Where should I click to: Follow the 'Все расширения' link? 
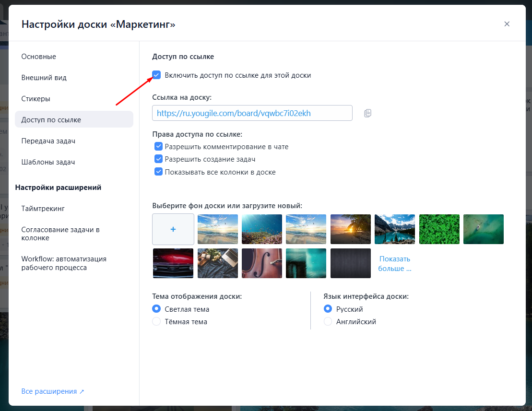click(x=53, y=391)
